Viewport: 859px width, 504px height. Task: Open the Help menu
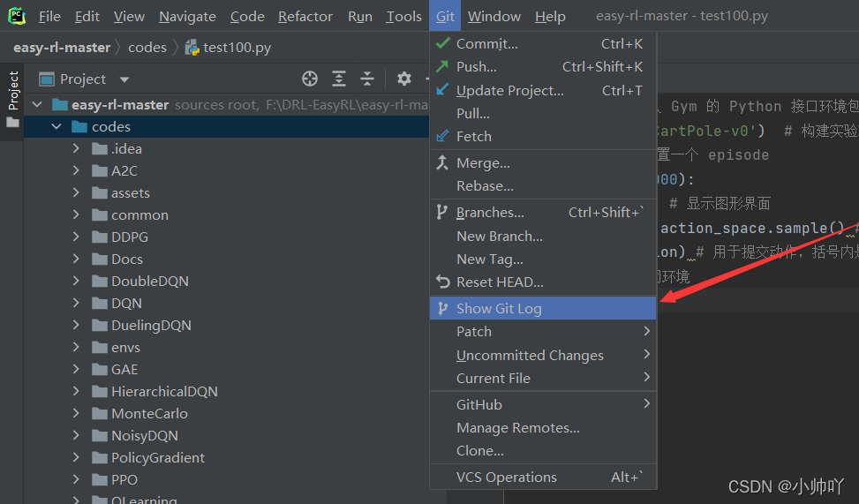[550, 17]
